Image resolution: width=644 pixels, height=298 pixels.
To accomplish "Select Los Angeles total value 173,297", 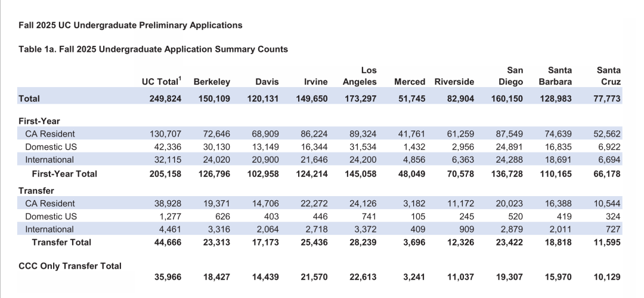I will 361,98.
